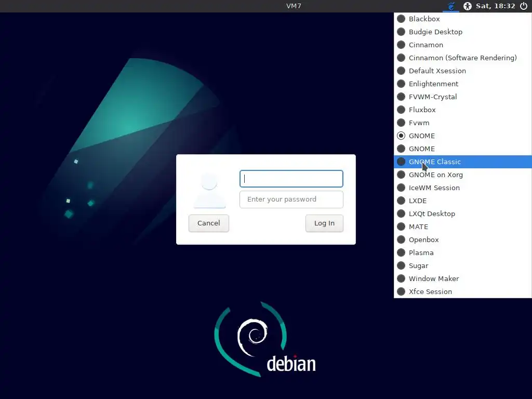The height and width of the screenshot is (399, 532).
Task: Select the Openbox session
Action: pos(463,240)
